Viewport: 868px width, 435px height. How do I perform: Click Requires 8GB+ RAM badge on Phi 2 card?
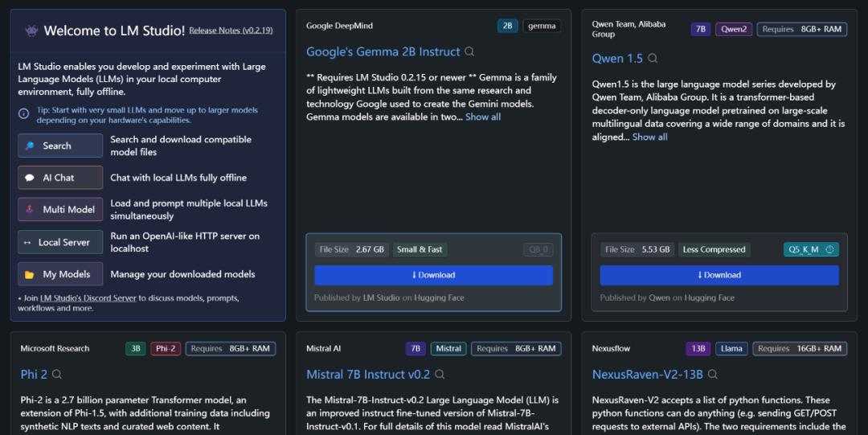[x=231, y=348]
